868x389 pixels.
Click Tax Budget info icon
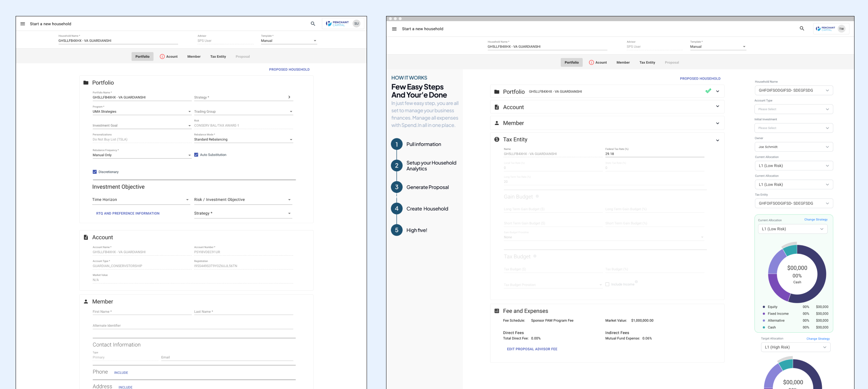[535, 256]
